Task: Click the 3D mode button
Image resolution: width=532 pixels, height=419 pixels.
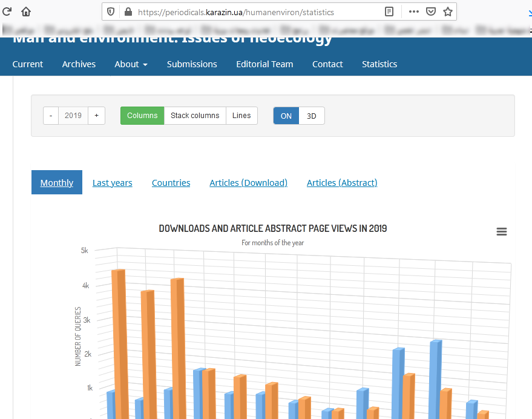Action: 312,116
